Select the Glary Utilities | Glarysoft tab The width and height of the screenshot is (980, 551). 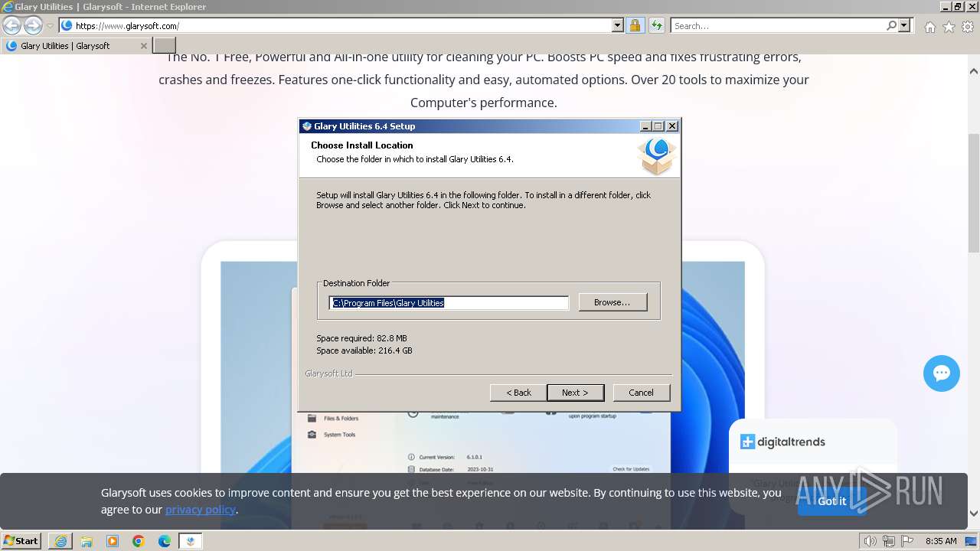tap(75, 46)
